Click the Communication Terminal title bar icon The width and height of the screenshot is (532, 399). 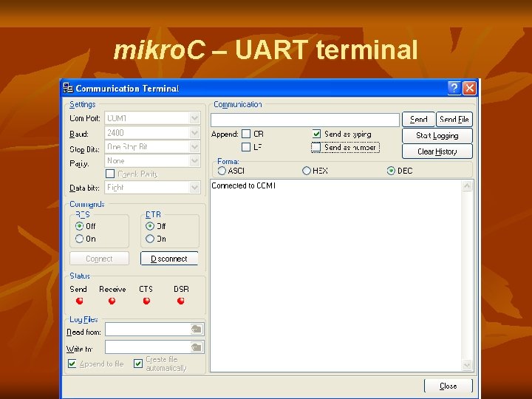(68, 88)
